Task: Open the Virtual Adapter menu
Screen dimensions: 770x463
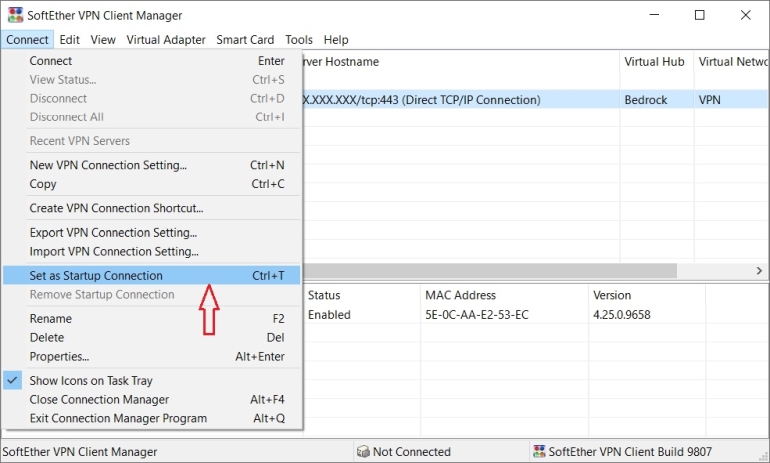Action: (166, 40)
